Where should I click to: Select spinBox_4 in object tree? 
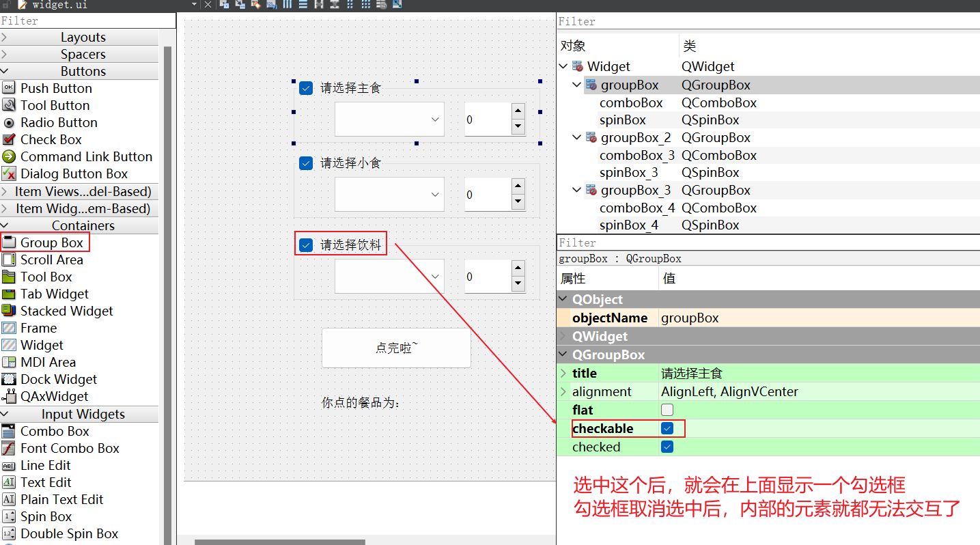(629, 225)
